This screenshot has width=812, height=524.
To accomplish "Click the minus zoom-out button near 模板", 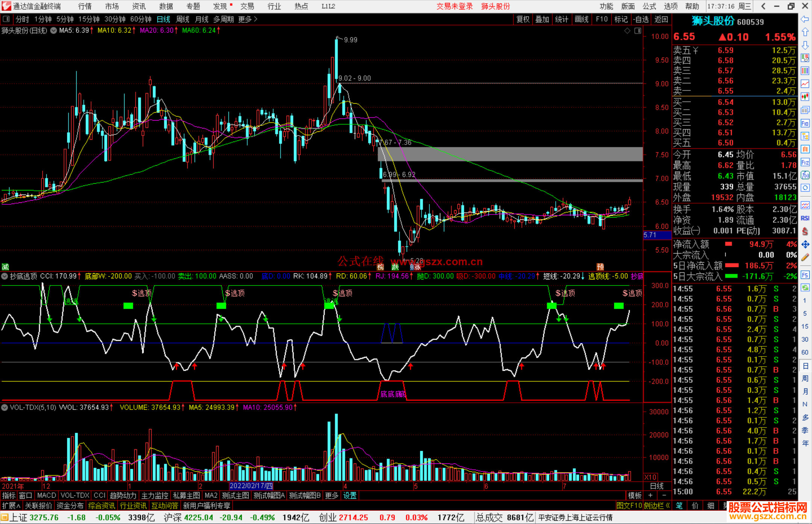I will (664, 495).
